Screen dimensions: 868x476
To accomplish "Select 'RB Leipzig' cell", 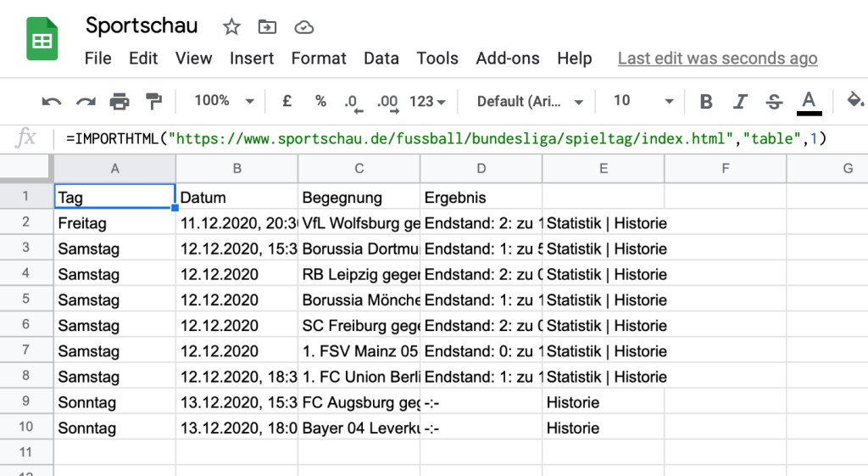I will pyautogui.click(x=359, y=274).
